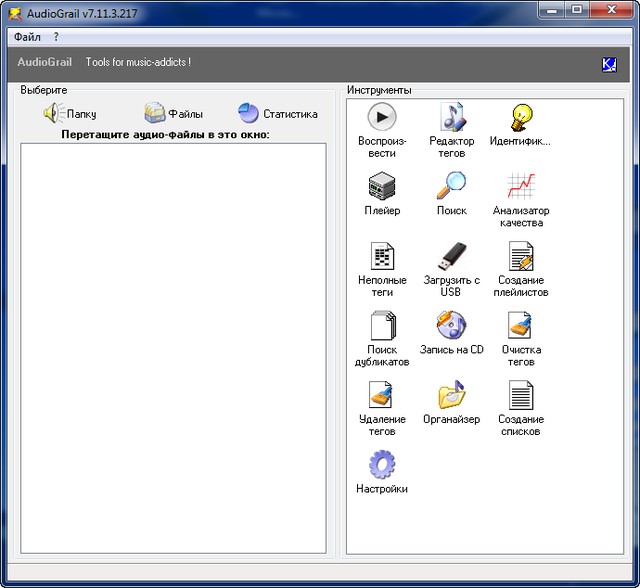
Task: Launch the Органайзер tool
Action: click(x=452, y=396)
